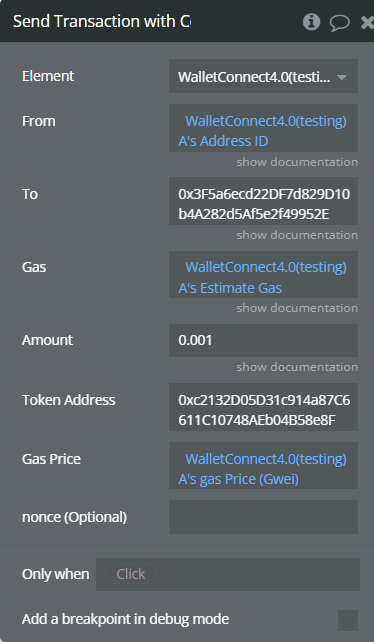Select the Amount 0.001 field
The height and width of the screenshot is (642, 374).
pos(263,340)
